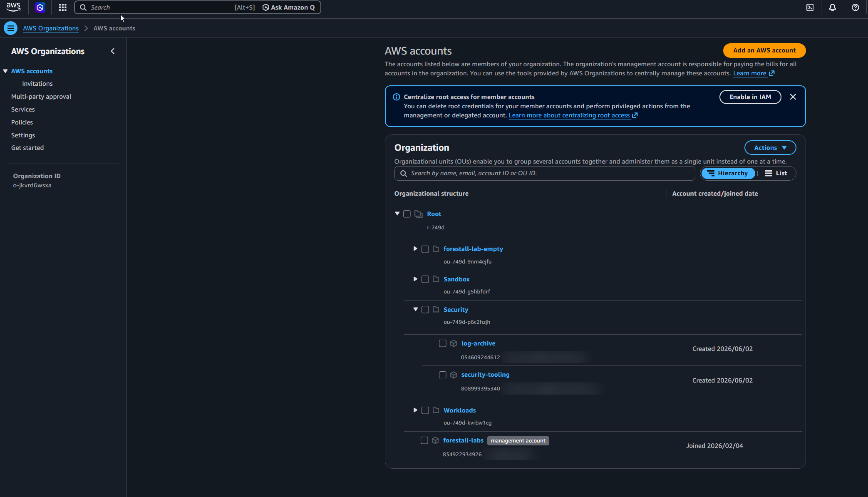Open the notifications bell icon
The image size is (868, 497).
click(832, 7)
